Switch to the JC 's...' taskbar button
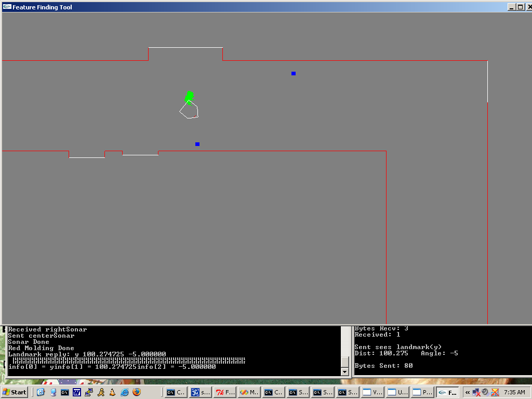The width and height of the screenshot is (532, 399). pyautogui.click(x=200, y=393)
